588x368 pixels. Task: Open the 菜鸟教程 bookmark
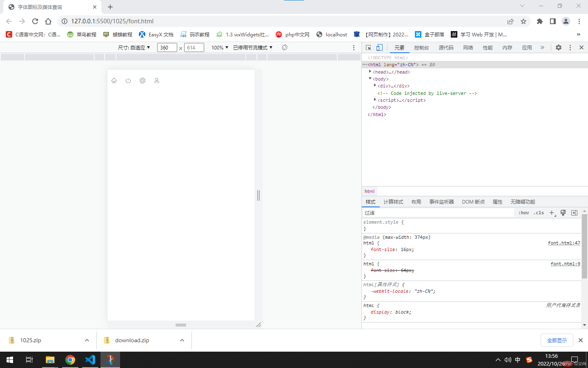point(82,34)
